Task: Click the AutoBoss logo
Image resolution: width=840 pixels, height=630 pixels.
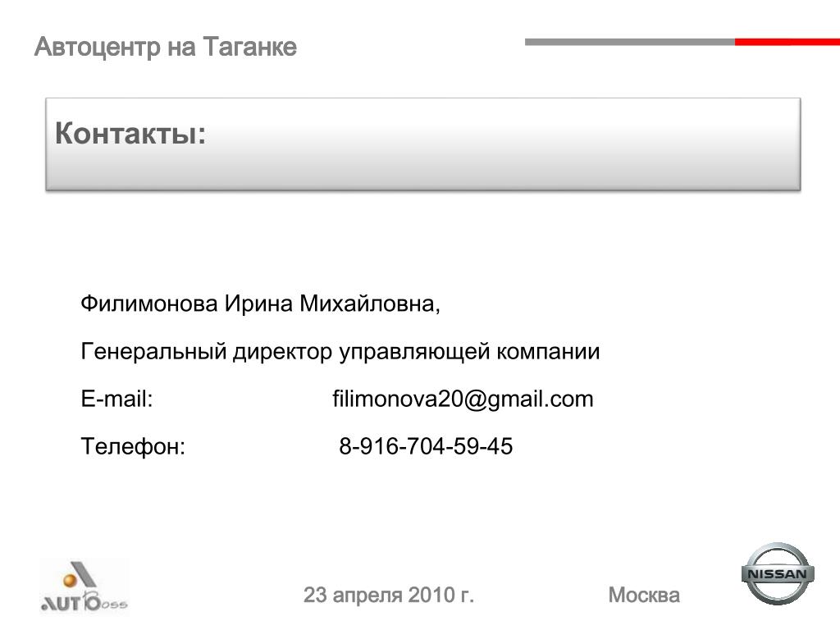Action: (84, 587)
